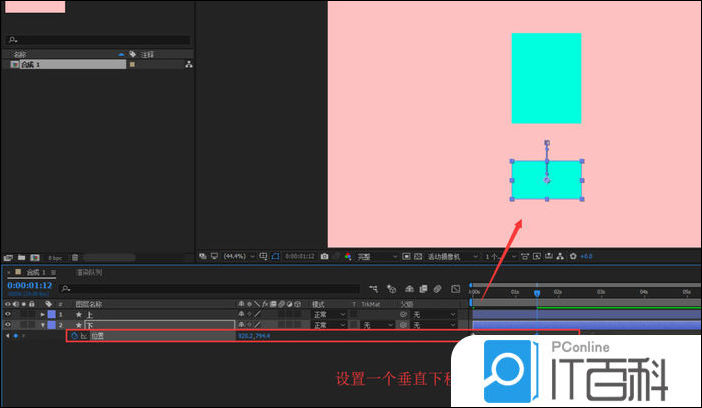Toggle visibility eye of layer 下
The width and height of the screenshot is (702, 408).
(x=8, y=325)
